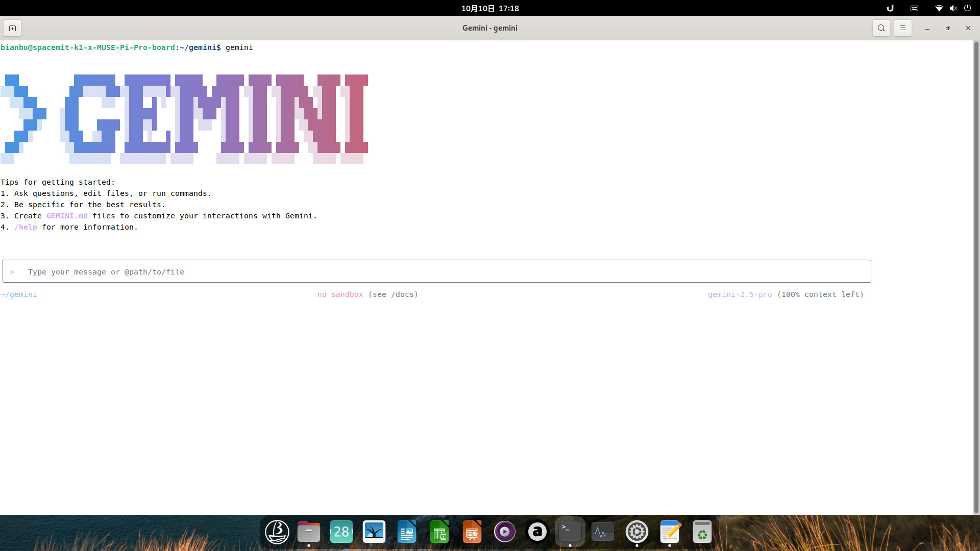The height and width of the screenshot is (551, 980).
Task: Open LibreOffice Calc from dock
Action: (x=439, y=532)
